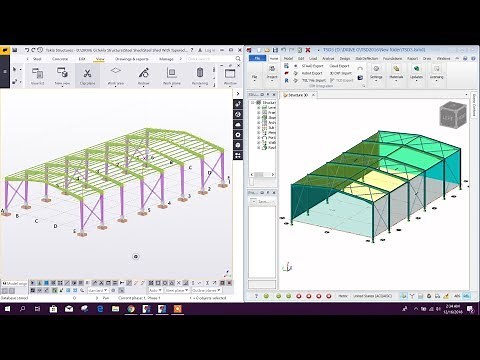Click the cloud icon in Tekla side pane
Image resolution: width=480 pixels, height=360 pixels.
click(x=238, y=125)
